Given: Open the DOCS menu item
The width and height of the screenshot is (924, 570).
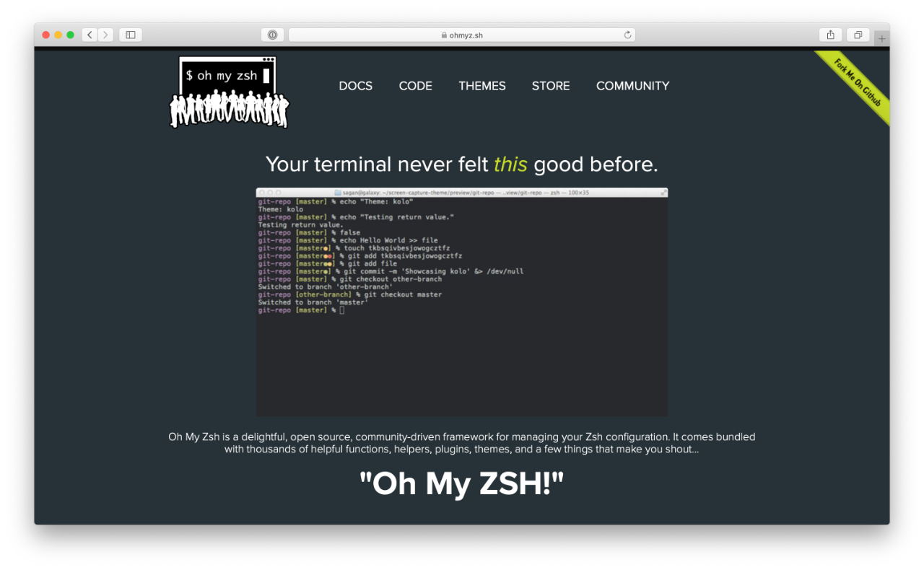Looking at the screenshot, I should pos(356,86).
